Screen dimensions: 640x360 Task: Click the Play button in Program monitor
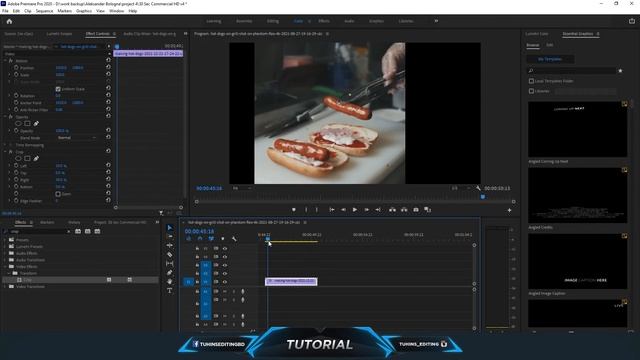(355, 210)
